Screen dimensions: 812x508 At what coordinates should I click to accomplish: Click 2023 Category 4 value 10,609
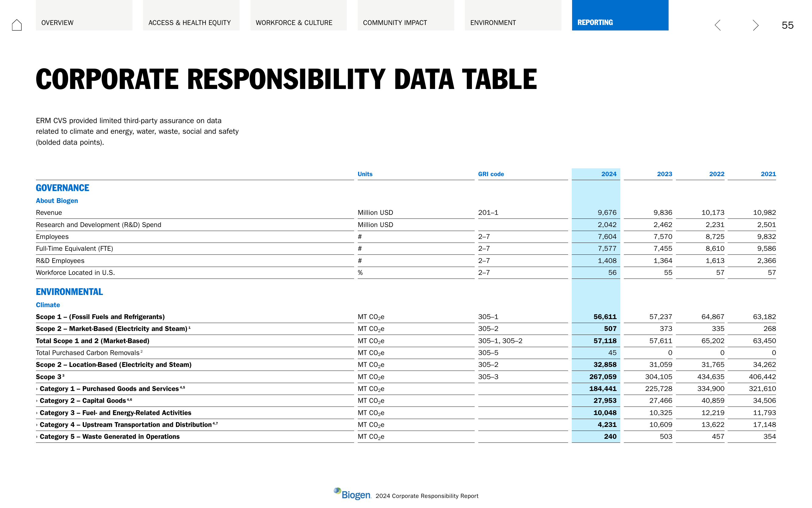(x=661, y=425)
